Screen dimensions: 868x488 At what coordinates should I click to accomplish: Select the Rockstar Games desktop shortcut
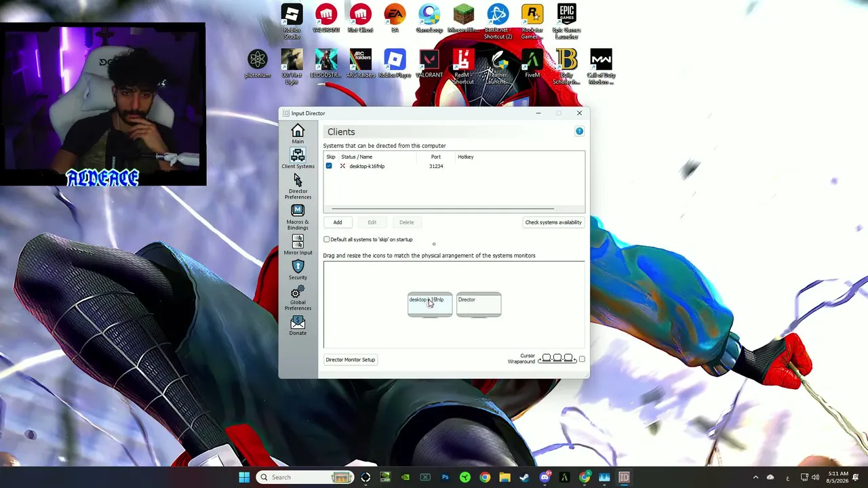tap(532, 22)
